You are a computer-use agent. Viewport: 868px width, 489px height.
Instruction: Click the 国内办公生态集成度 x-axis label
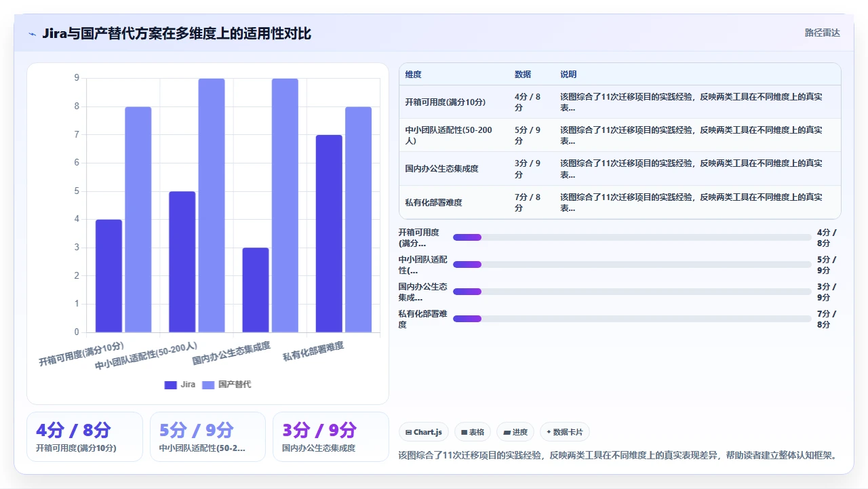pyautogui.click(x=231, y=353)
